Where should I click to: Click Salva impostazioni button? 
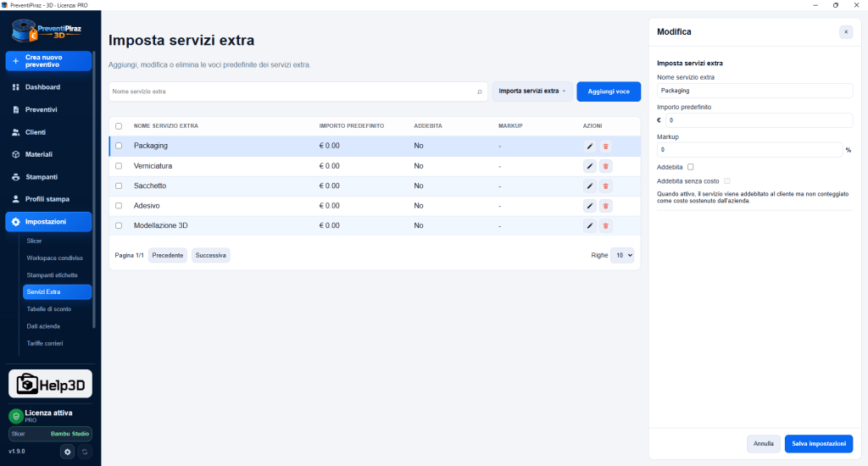[x=819, y=444]
